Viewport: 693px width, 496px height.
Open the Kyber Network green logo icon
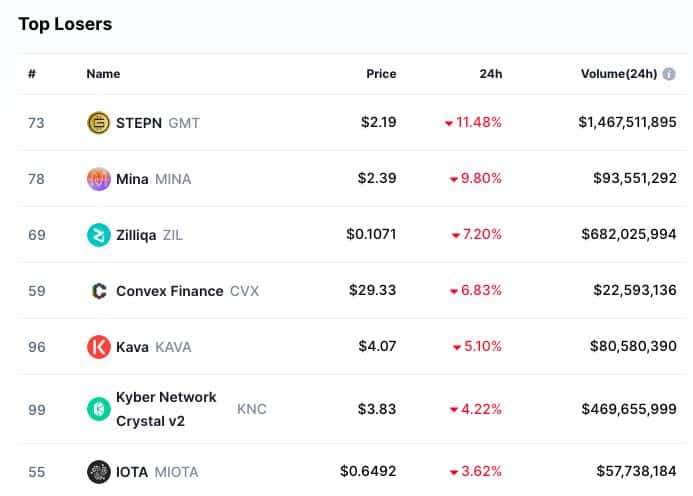coord(99,409)
